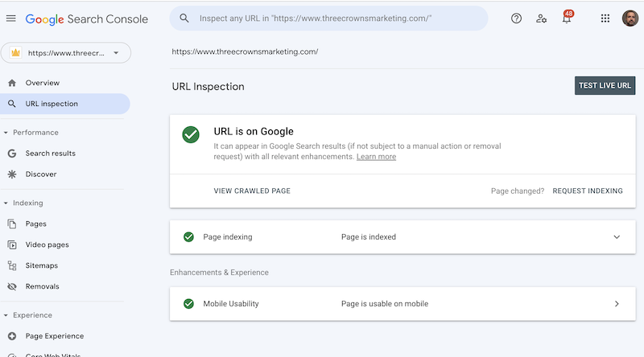Viewport: 644px width, 357px height.
Task: Click the Removals crossed-eye icon
Action: point(12,286)
